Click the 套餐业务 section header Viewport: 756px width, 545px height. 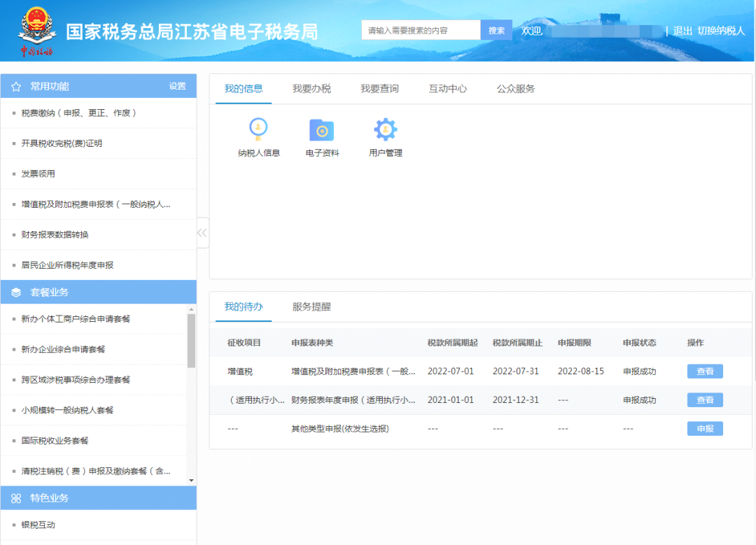tap(99, 292)
